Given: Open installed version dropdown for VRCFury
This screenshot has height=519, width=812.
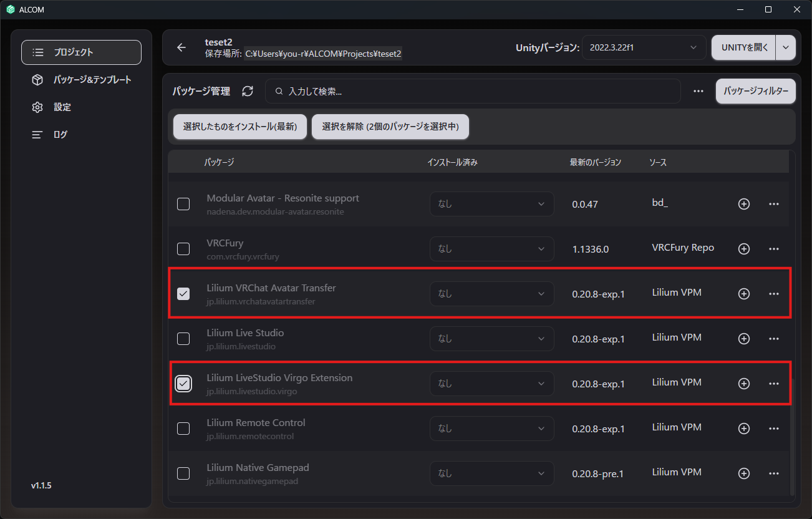Looking at the screenshot, I should coord(492,249).
